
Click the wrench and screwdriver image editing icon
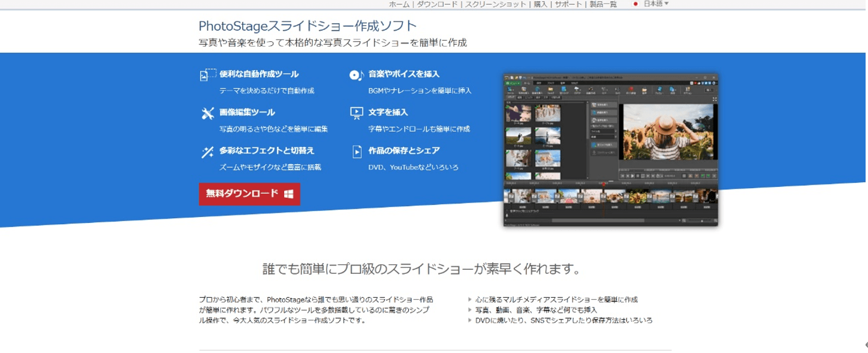point(207,113)
